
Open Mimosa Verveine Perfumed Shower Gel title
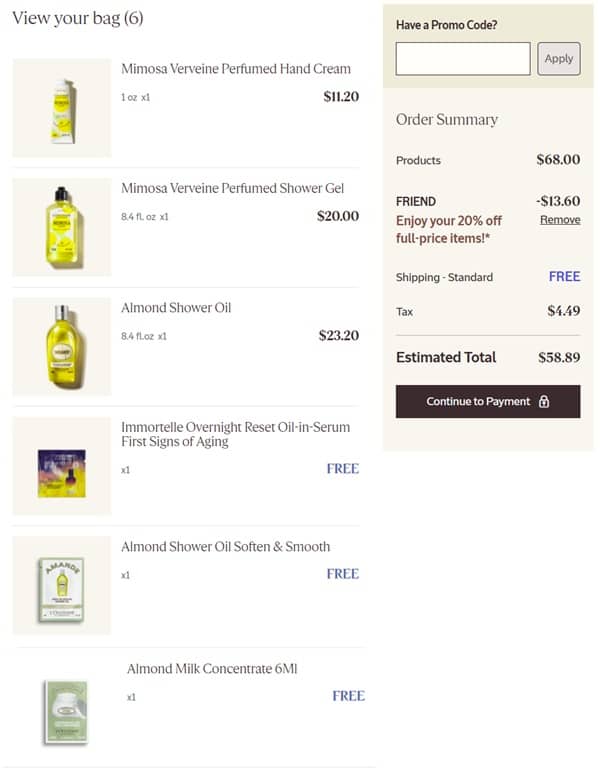tap(232, 188)
